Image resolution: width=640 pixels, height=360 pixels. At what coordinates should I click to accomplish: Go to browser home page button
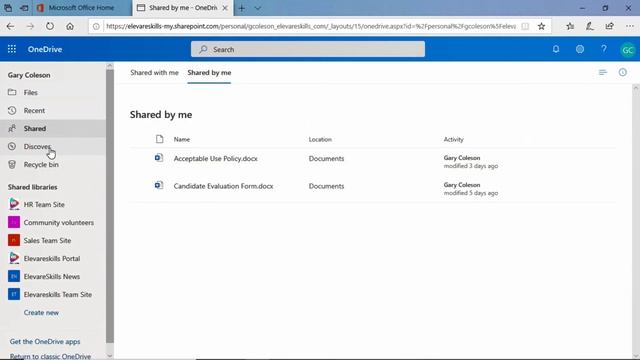pos(70,26)
